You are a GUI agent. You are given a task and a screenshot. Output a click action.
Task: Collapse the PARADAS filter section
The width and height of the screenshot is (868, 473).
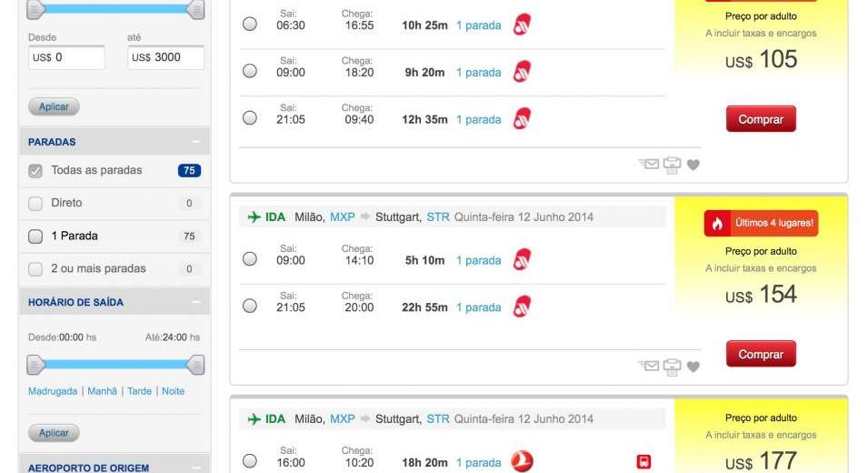(x=195, y=142)
